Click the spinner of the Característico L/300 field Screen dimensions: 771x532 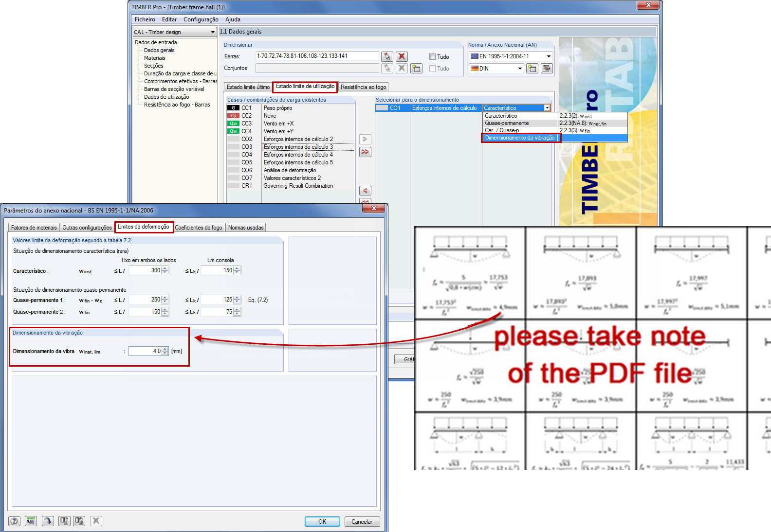click(x=165, y=270)
